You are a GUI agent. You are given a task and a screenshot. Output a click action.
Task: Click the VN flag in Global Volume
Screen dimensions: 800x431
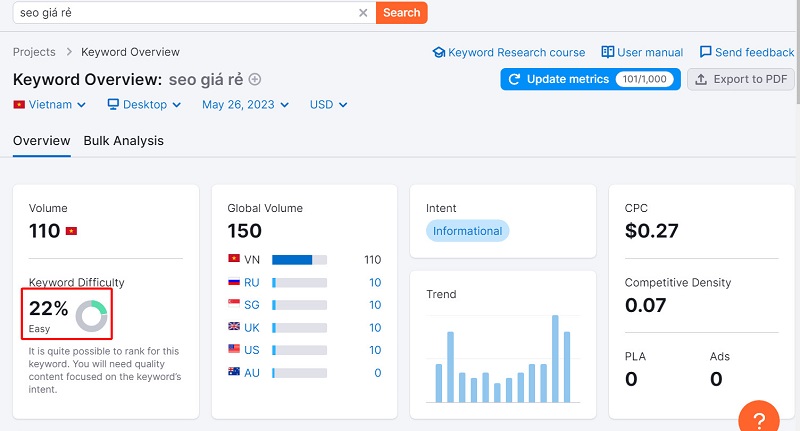234,258
